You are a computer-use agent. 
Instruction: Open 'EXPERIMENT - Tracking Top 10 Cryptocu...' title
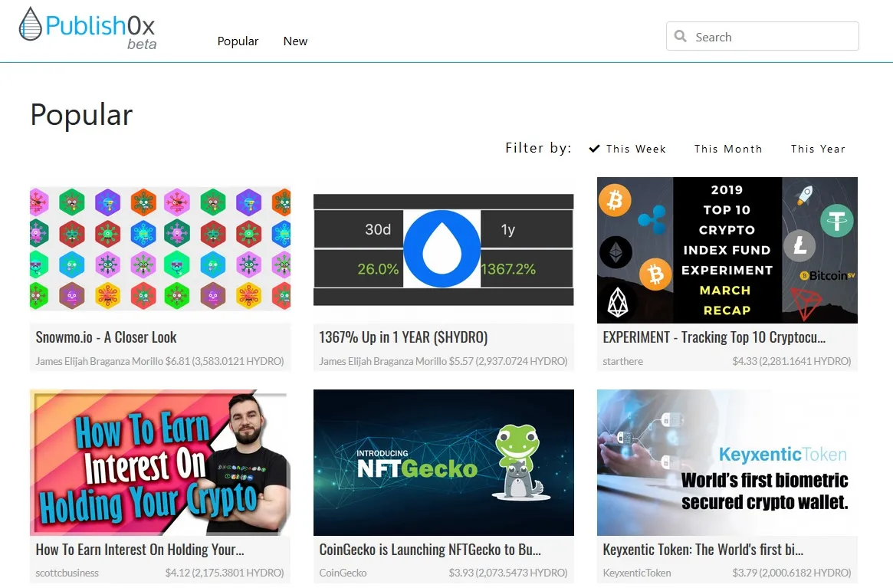click(714, 337)
